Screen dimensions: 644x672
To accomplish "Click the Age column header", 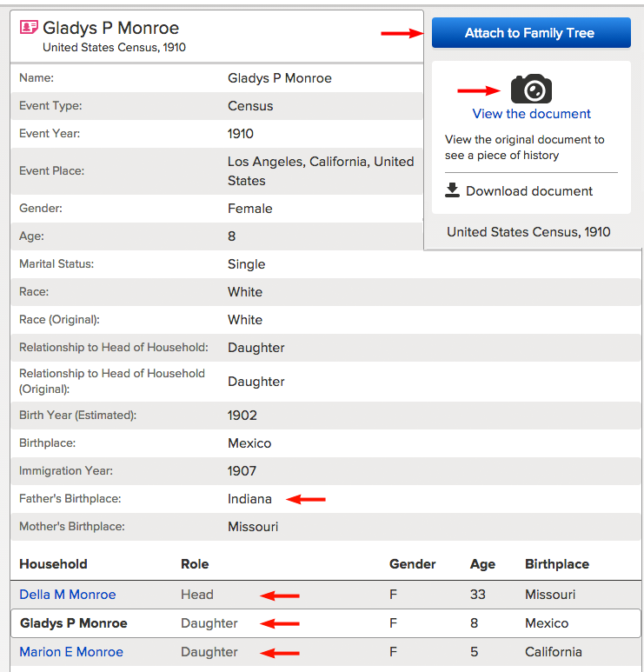I will 482,564.
